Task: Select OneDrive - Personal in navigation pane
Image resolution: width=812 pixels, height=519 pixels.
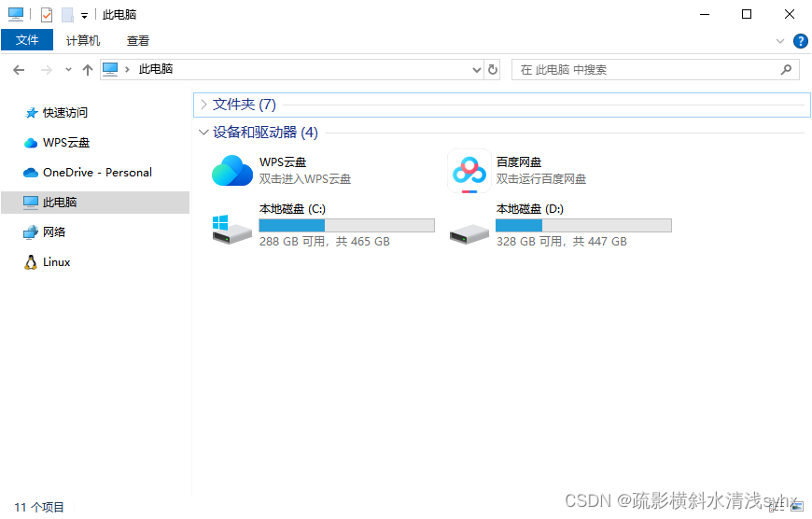Action: tap(95, 173)
